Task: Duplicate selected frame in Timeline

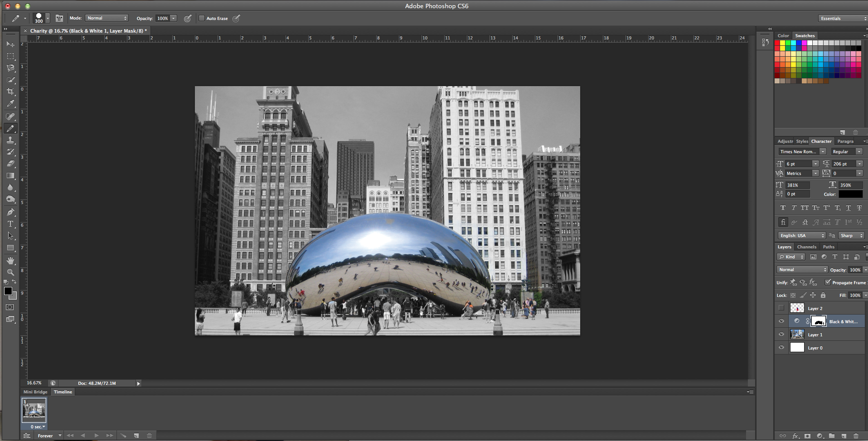Action: (136, 436)
